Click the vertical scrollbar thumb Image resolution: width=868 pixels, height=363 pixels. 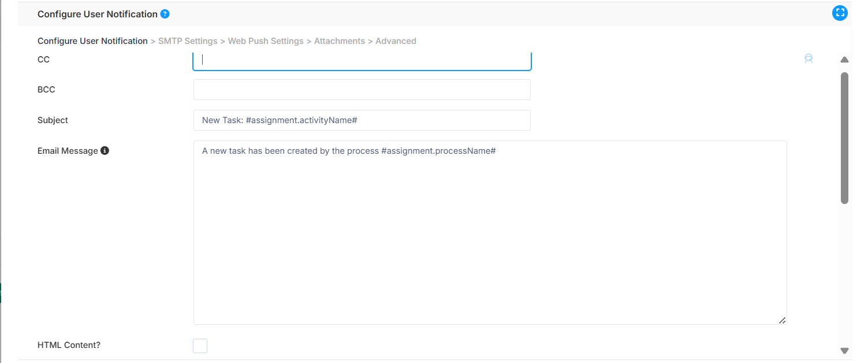point(844,138)
